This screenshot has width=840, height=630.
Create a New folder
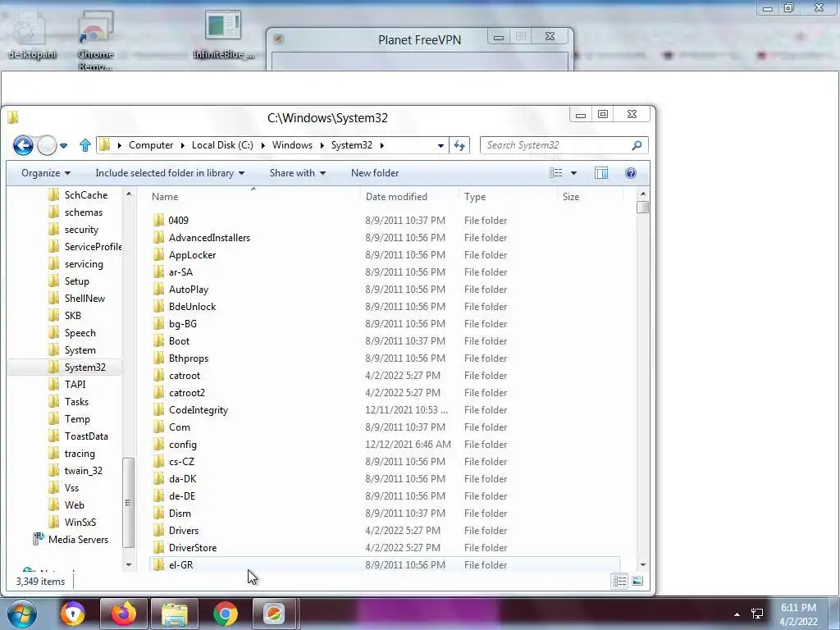pos(375,173)
